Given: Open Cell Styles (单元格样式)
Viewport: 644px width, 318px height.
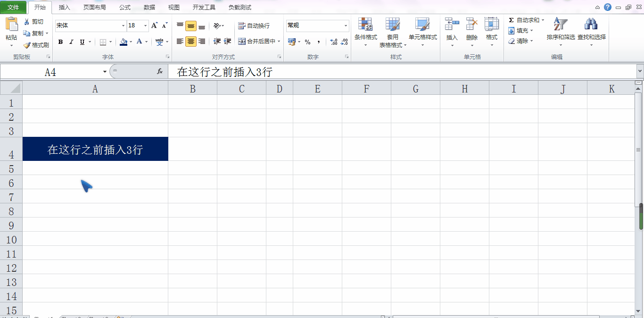Looking at the screenshot, I should coord(422,31).
